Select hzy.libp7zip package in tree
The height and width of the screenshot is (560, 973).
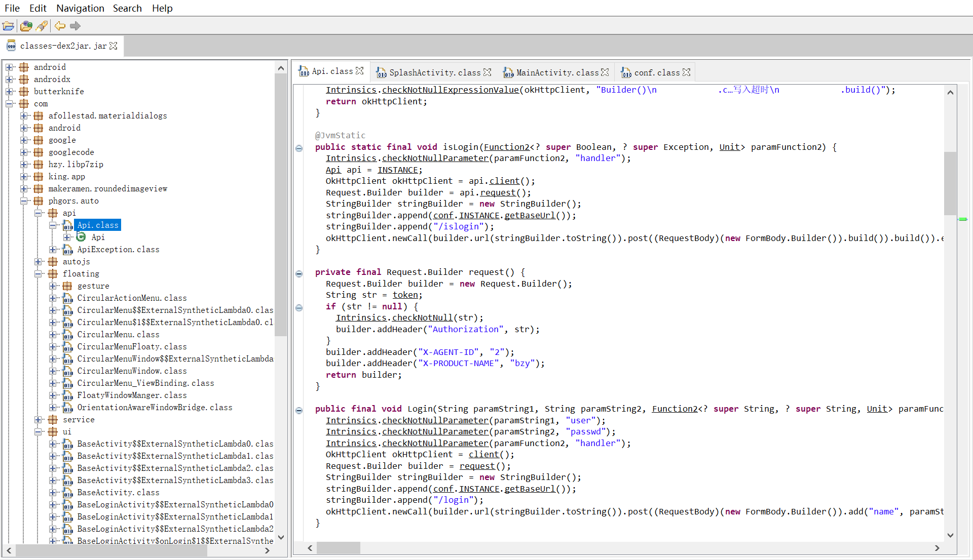tap(76, 164)
